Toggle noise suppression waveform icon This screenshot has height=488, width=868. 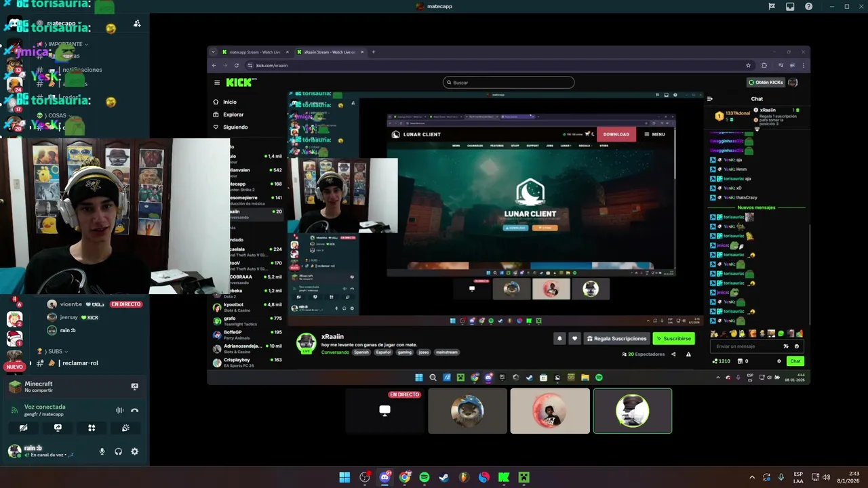click(x=119, y=410)
